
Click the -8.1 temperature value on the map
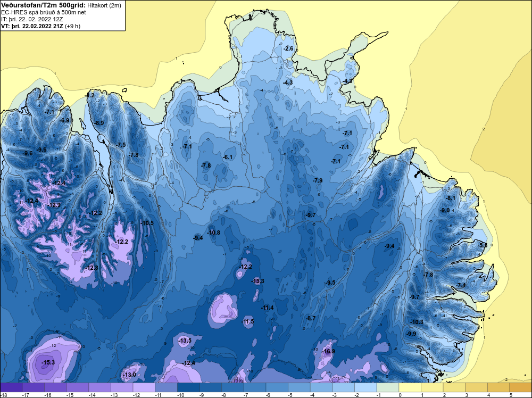[451, 198]
